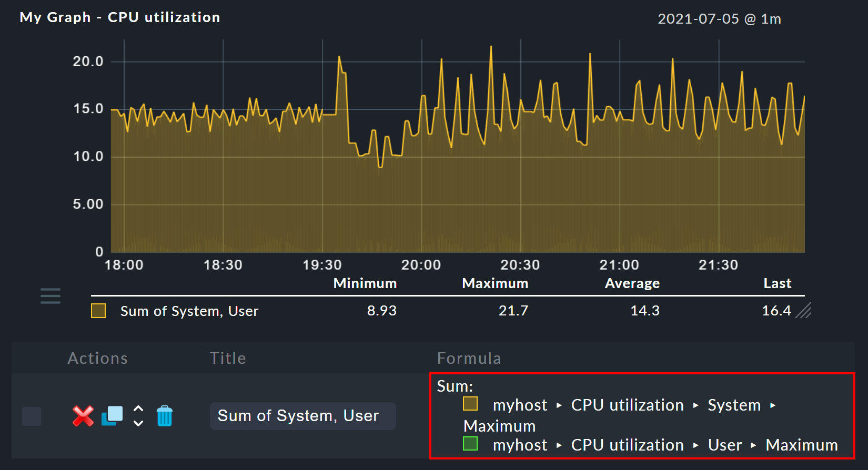Click the Title field containing 'Sum of System, User'
The width and height of the screenshot is (868, 470).
(x=302, y=416)
